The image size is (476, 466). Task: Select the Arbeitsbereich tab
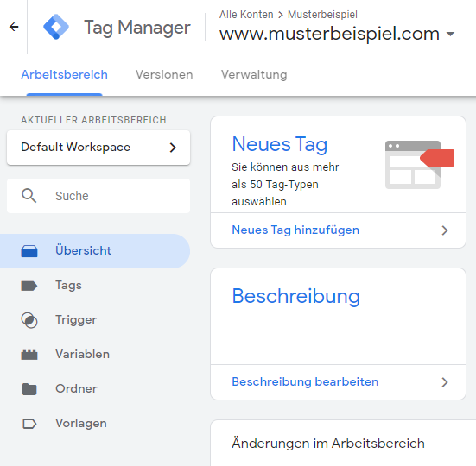64,74
